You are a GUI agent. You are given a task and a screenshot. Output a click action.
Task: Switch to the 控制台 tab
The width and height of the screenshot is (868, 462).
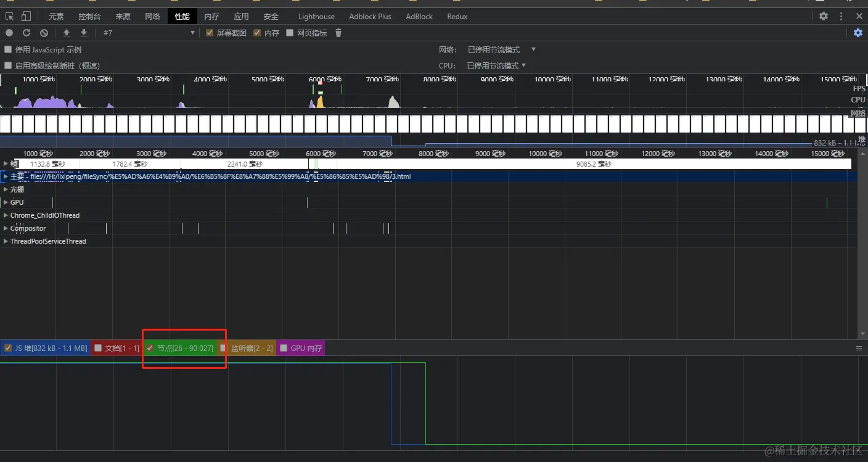point(89,17)
